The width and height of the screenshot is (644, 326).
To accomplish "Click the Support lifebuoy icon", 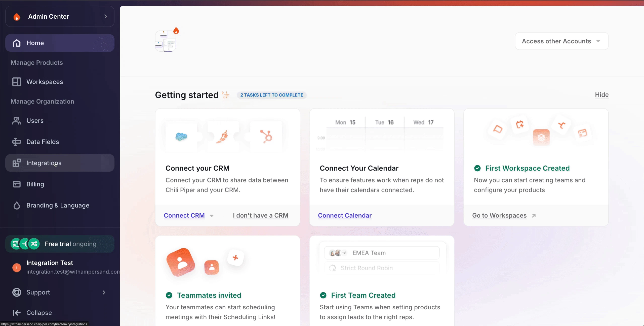I will [x=17, y=292].
